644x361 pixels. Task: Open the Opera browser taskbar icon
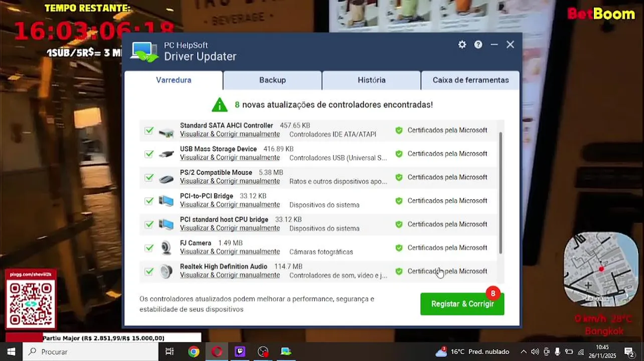coord(217,351)
